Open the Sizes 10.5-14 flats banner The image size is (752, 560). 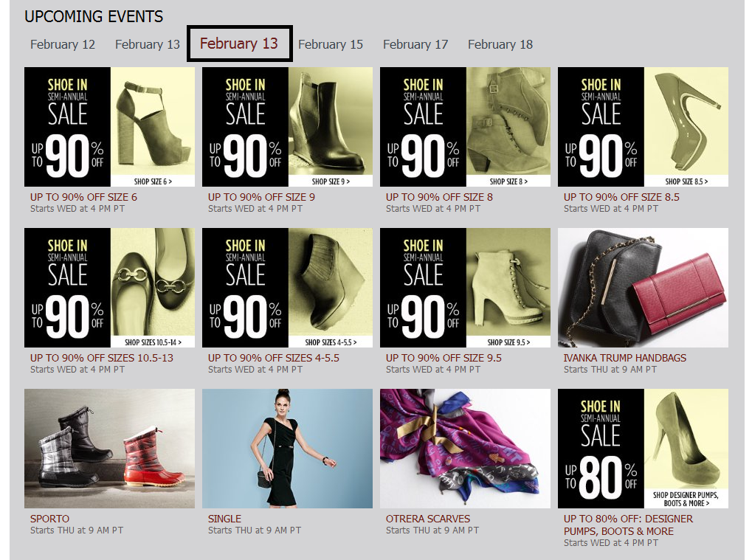109,288
